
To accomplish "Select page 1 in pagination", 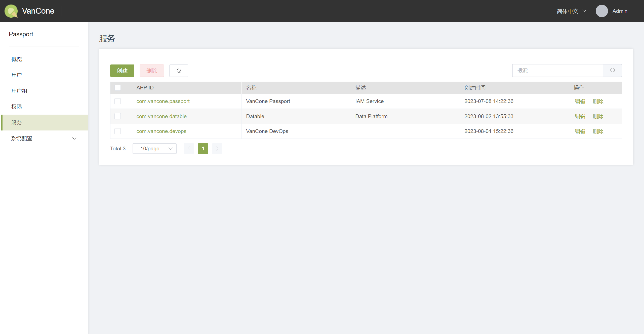I will coord(203,149).
